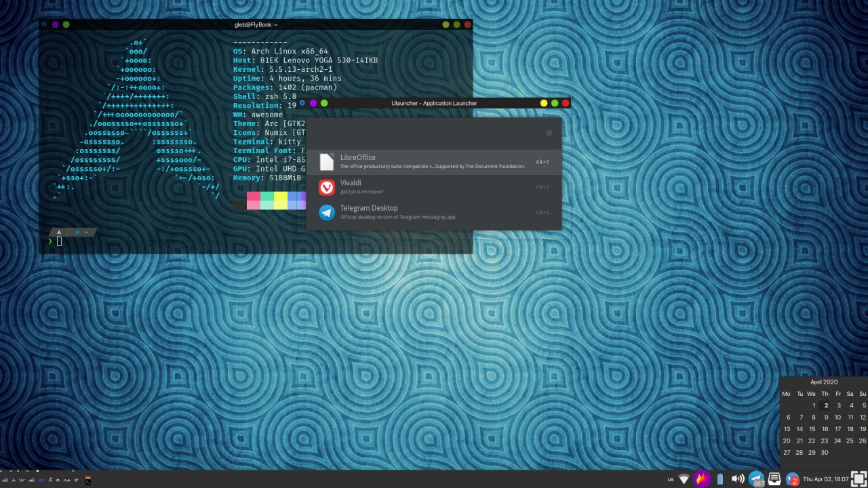
Task: Click the purple button on terminal titlebar
Action: (x=55, y=24)
